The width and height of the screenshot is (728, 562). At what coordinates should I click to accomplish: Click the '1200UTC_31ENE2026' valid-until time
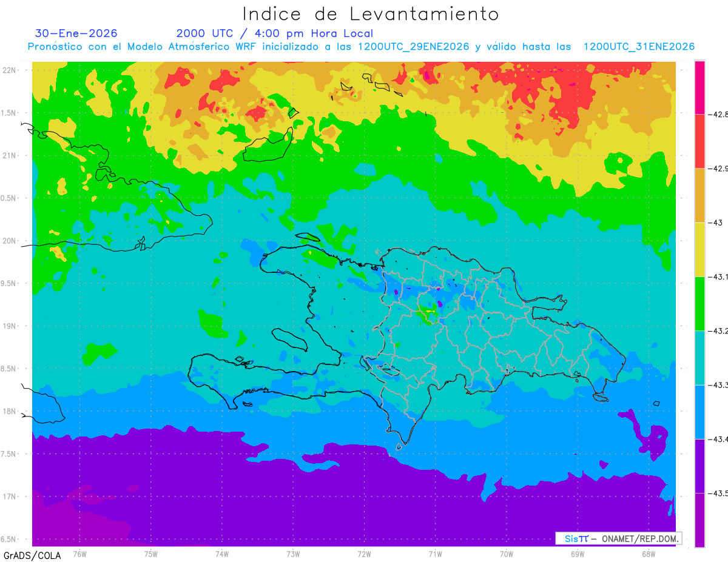[639, 47]
